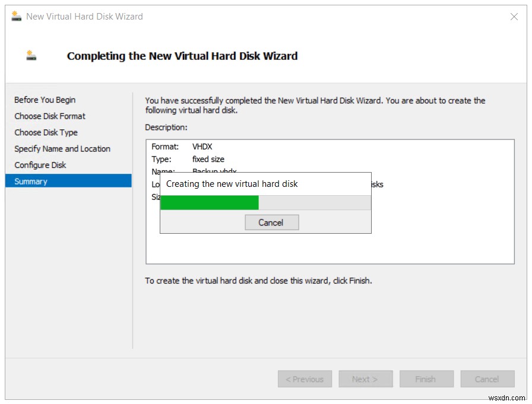The height and width of the screenshot is (404, 532).
Task: Go to Choose Disk Type step
Action: tap(46, 132)
